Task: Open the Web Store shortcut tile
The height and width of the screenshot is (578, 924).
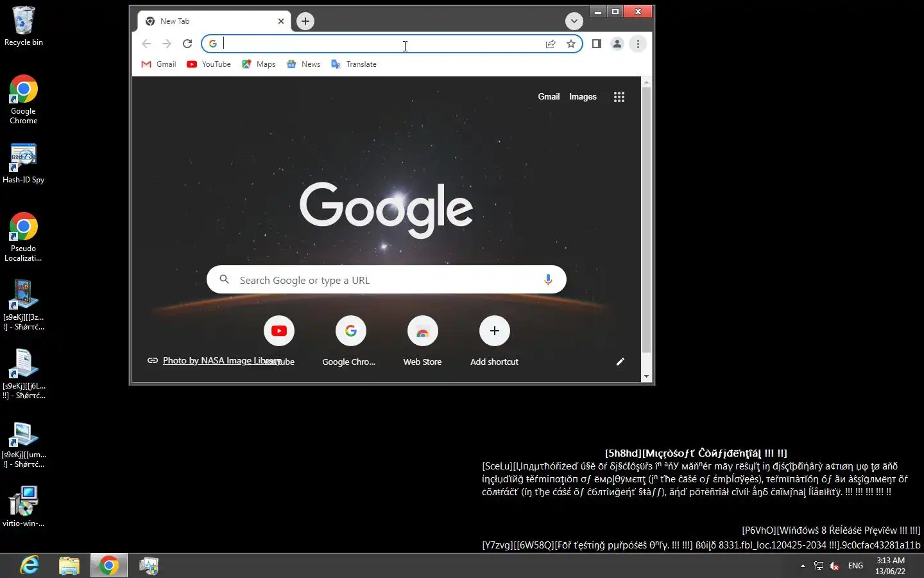Action: tap(422, 340)
